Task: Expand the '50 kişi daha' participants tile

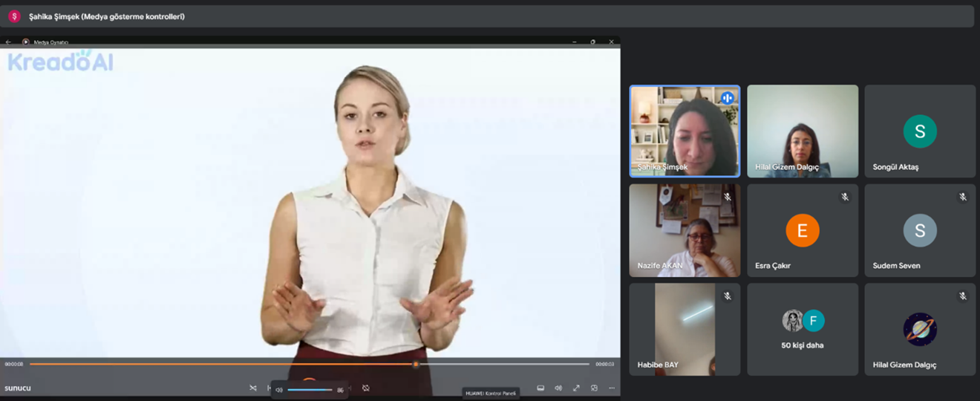Action: [x=803, y=329]
